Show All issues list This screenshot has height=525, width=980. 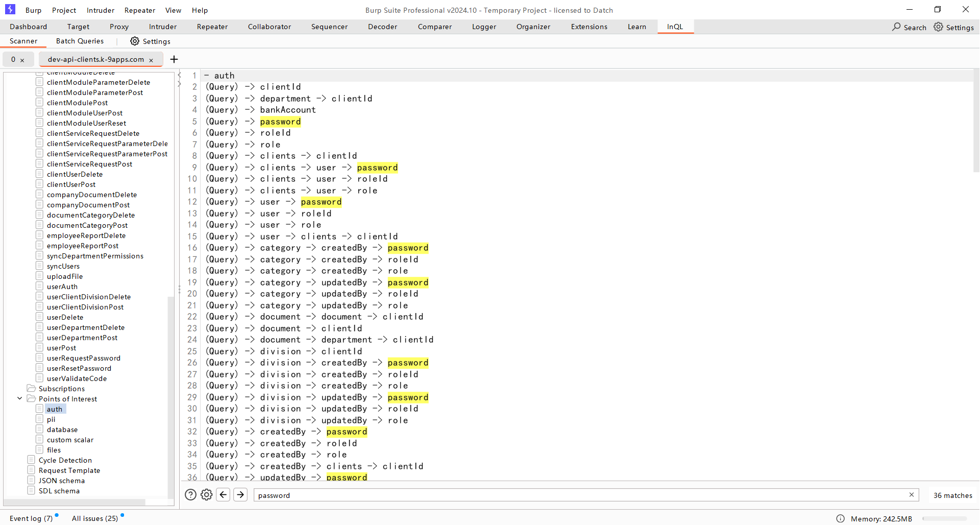(95, 518)
